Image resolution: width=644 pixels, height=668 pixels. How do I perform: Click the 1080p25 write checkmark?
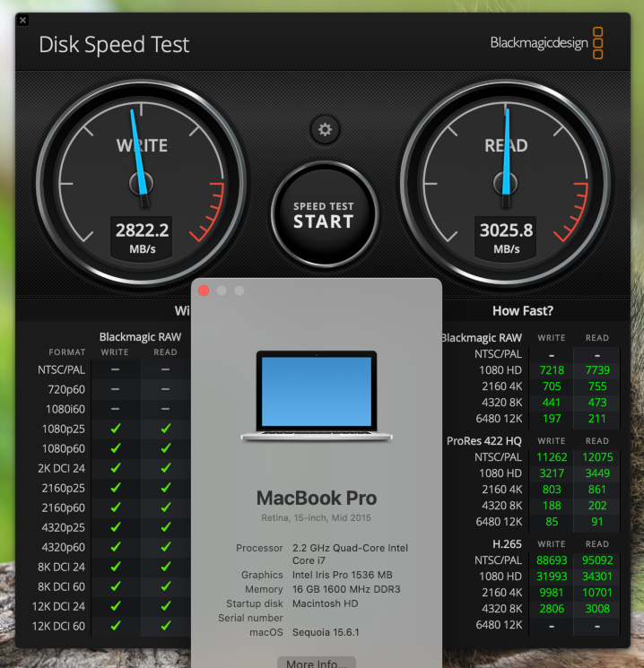tap(116, 429)
